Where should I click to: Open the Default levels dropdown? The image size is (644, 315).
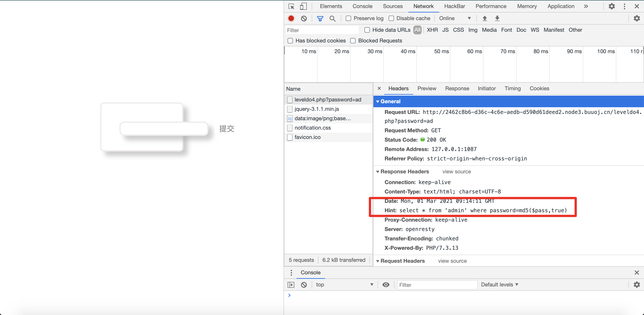click(499, 285)
